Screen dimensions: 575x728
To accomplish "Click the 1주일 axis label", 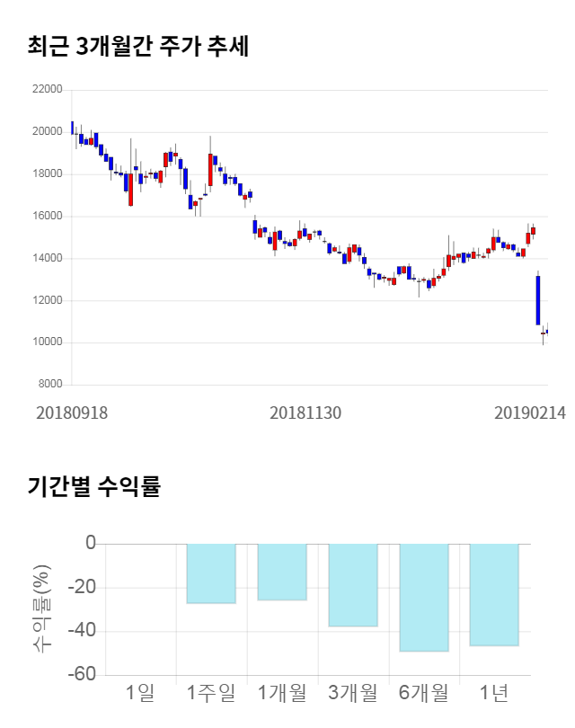I will [x=211, y=693].
